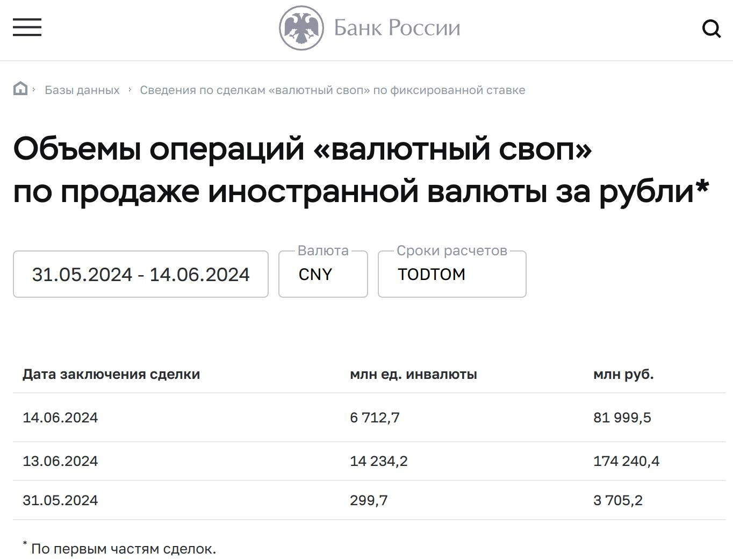Open the search magnifier icon
The width and height of the screenshot is (733, 560).
[712, 28]
